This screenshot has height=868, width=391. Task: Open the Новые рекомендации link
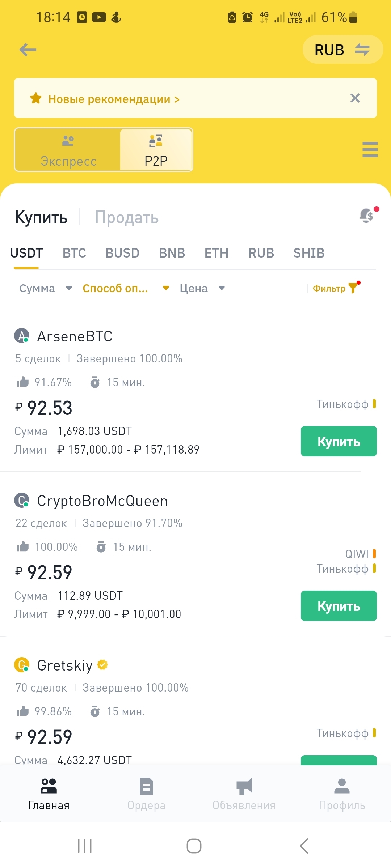114,99
